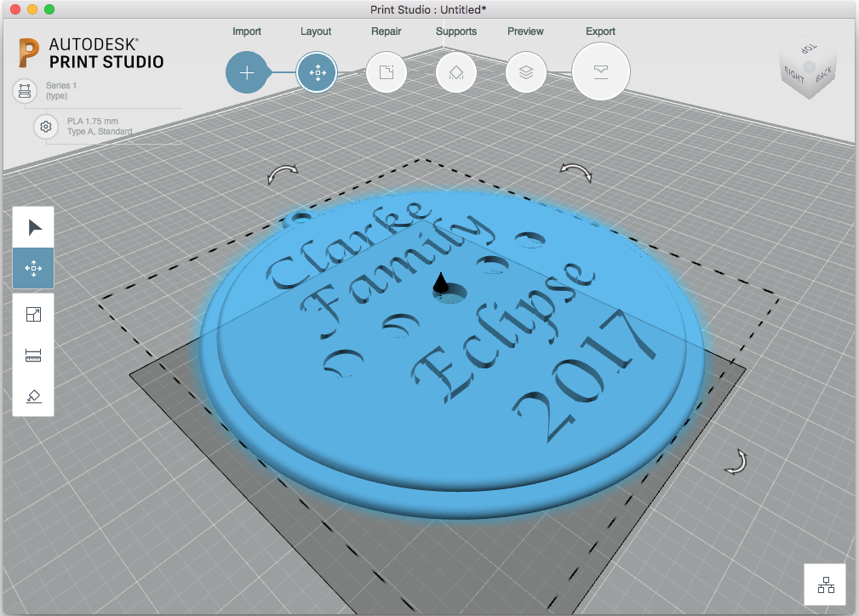The width and height of the screenshot is (859, 616).
Task: Choose the arrow Select tool
Action: point(33,227)
